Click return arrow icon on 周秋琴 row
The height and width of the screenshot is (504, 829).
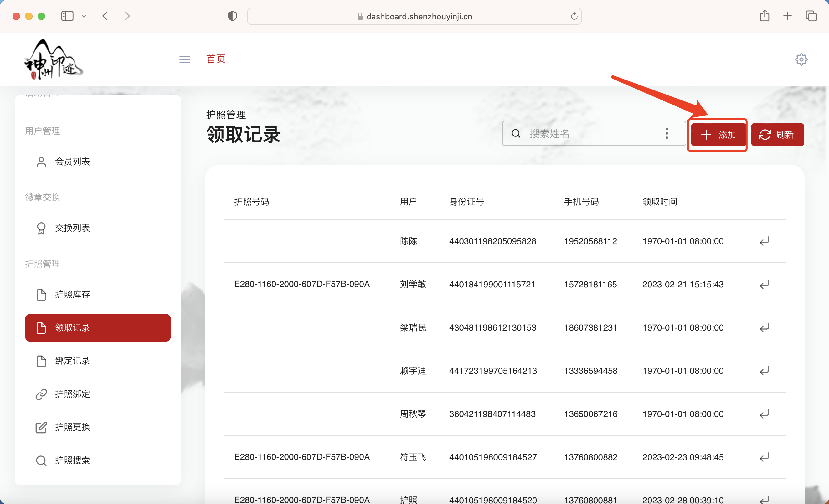(x=765, y=414)
